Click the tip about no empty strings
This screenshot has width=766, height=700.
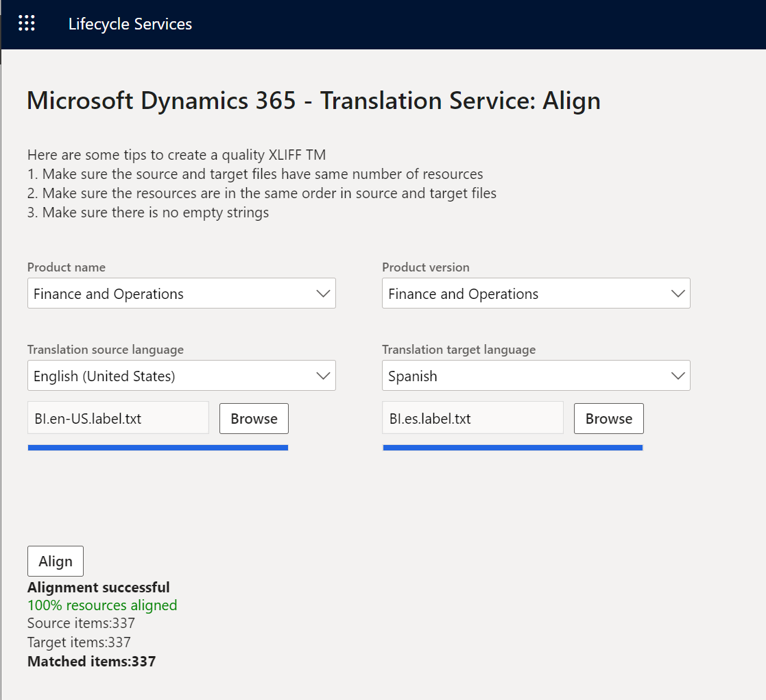pos(148,213)
